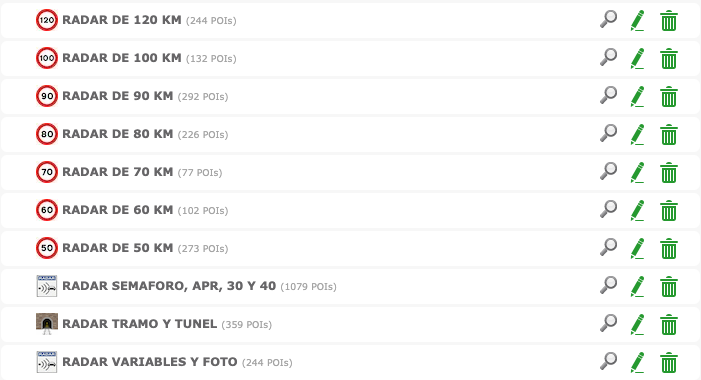Edit the RADAR VARIABLES Y FOTO category
701x380 pixels.
tap(638, 363)
